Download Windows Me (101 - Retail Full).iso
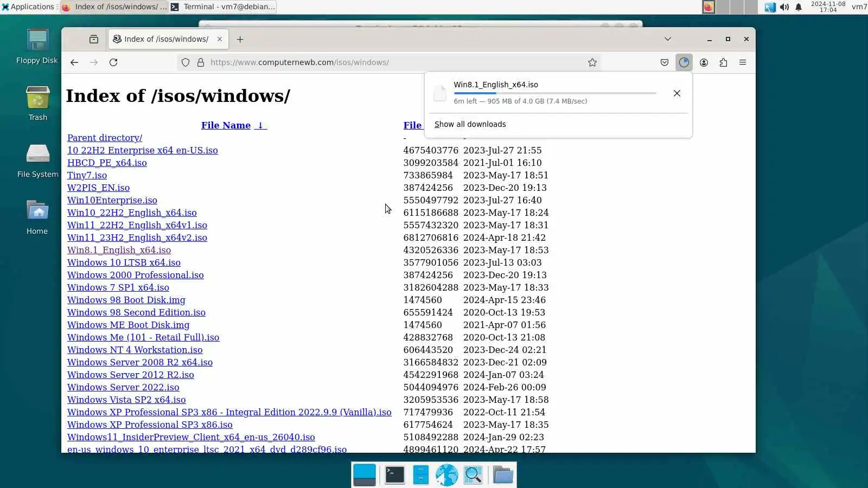The image size is (868, 488). tap(143, 337)
